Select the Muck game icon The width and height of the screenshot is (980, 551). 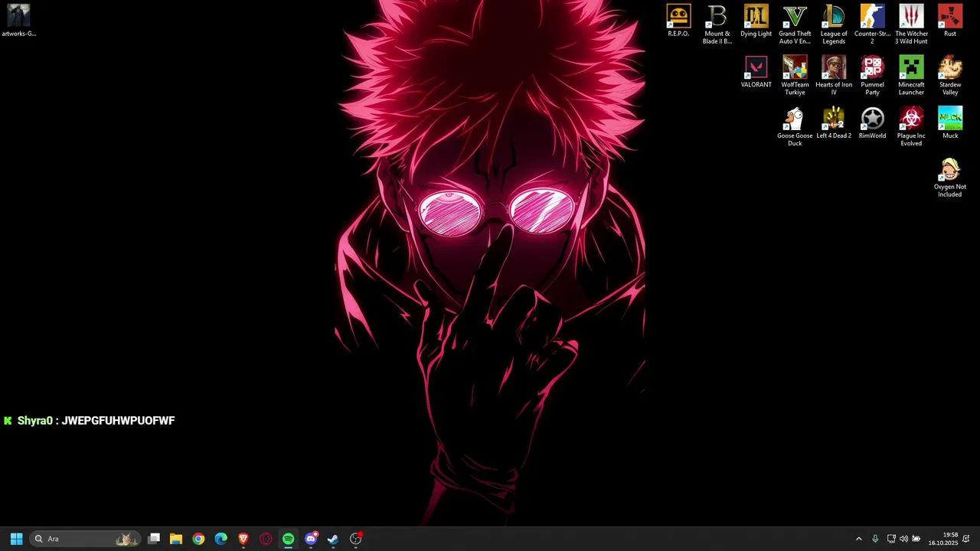pos(950,123)
